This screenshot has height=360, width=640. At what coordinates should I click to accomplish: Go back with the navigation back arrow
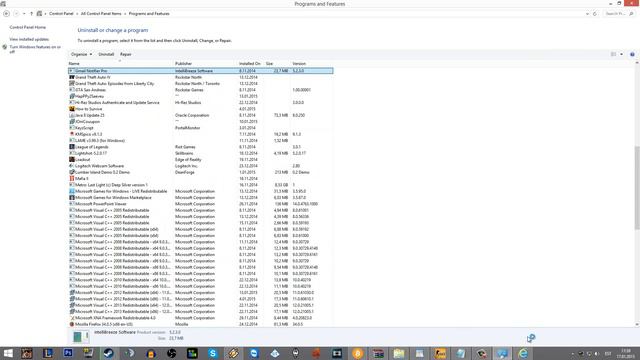(x=7, y=14)
